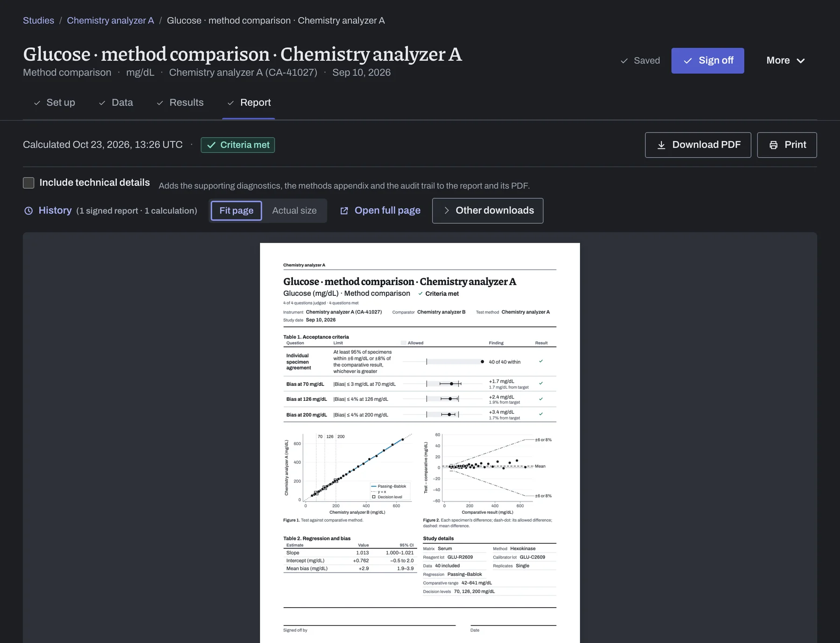Click the 'Table 2. Regression and bias' heading

(317, 538)
